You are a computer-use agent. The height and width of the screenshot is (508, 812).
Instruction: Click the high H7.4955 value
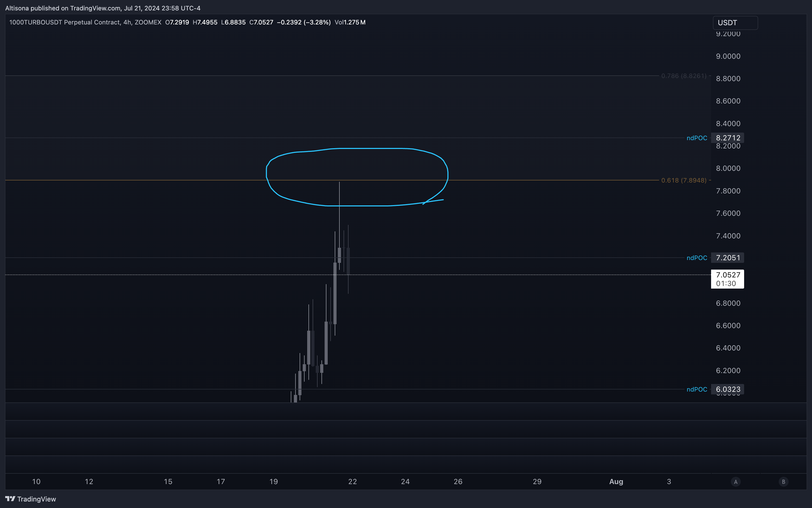[205, 23]
